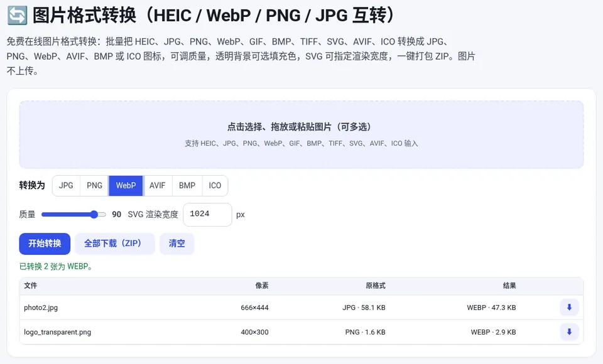This screenshot has height=364, width=603.
Task: Click the JPG · 58.1 KB cell
Action: [x=364, y=308]
